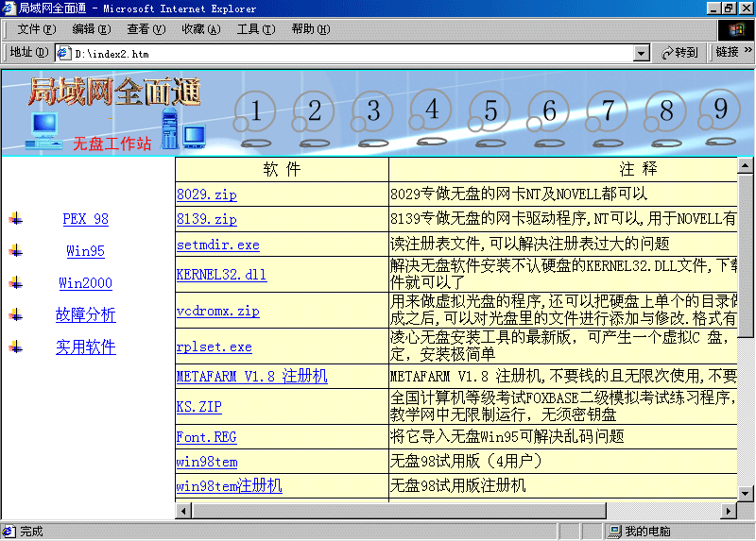Click the horizontal scrollbar right arrow
This screenshot has width=756, height=541.
tap(728, 511)
